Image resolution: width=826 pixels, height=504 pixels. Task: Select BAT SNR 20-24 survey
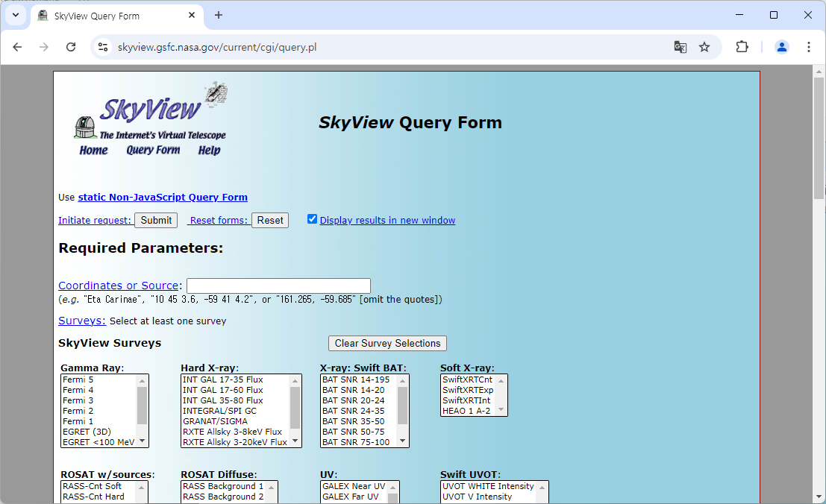tap(359, 400)
